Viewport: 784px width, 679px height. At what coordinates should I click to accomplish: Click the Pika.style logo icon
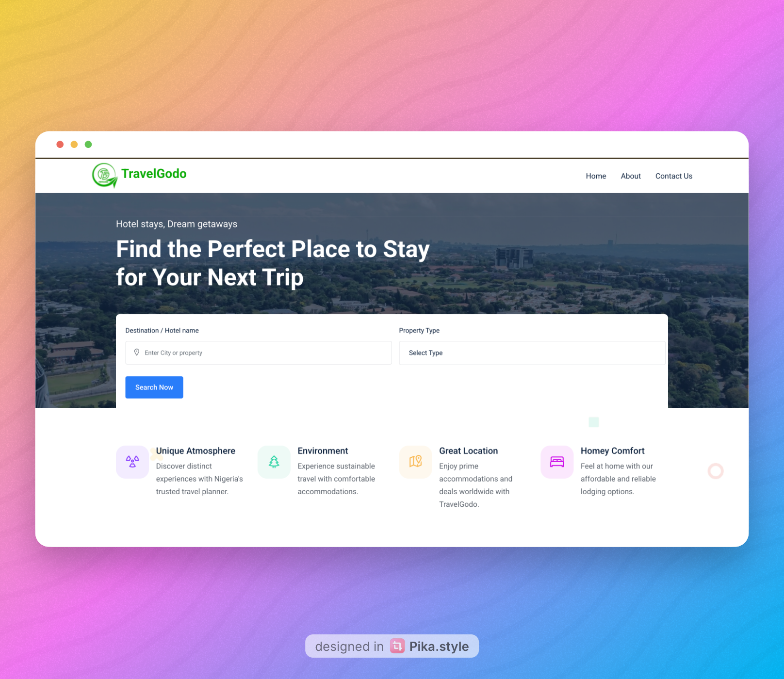[397, 646]
